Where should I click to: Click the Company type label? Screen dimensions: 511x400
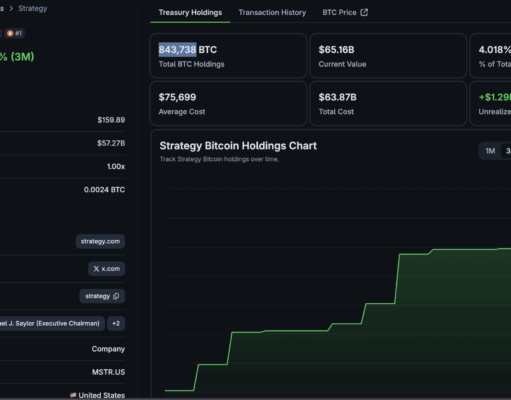pos(108,349)
